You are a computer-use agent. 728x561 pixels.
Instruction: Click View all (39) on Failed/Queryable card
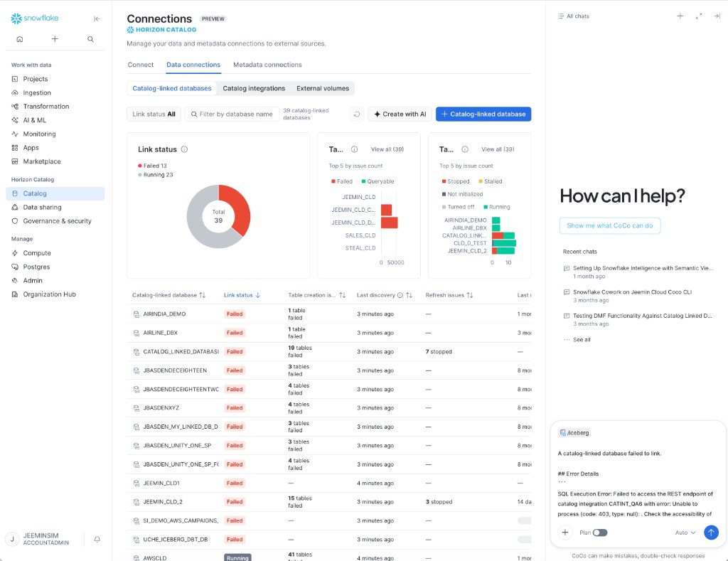click(387, 149)
